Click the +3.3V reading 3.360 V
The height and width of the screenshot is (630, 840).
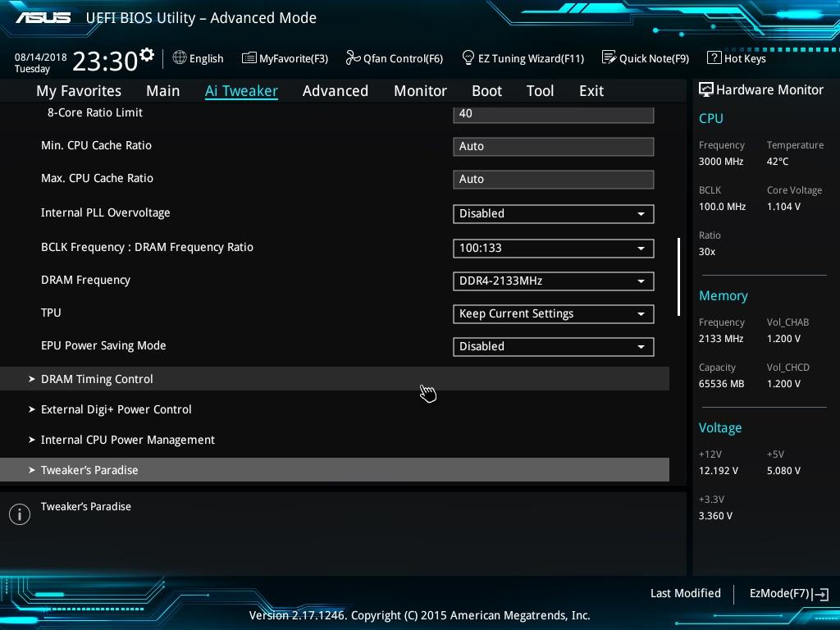715,516
